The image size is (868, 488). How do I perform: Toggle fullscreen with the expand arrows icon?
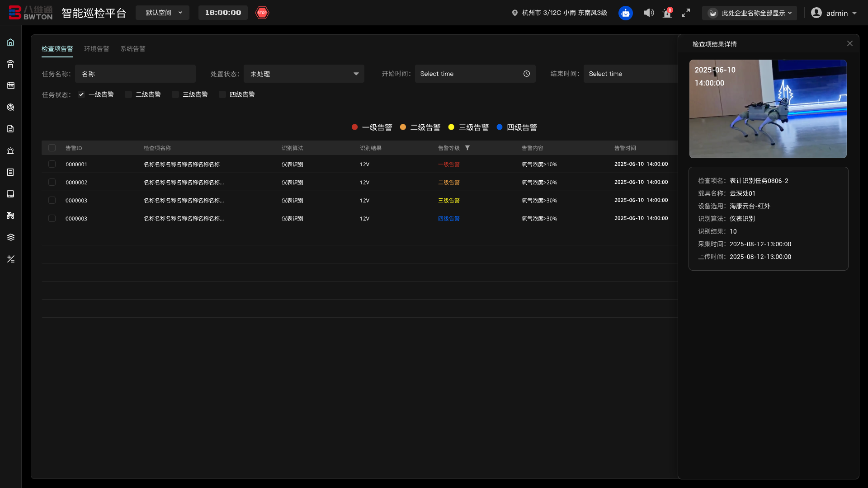pyautogui.click(x=686, y=13)
